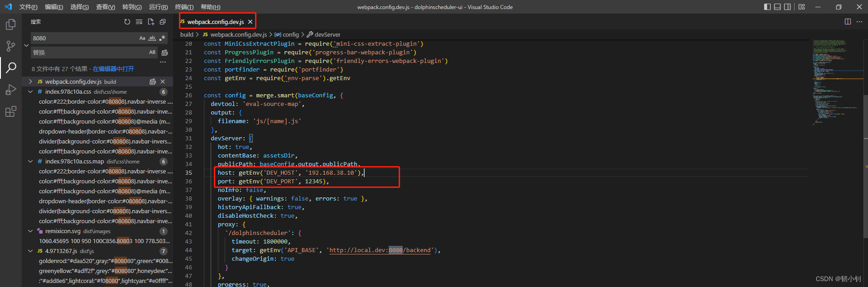The height and width of the screenshot is (287, 868).
Task: Click 'DEV_PORT' string on line 36
Action: tap(280, 182)
